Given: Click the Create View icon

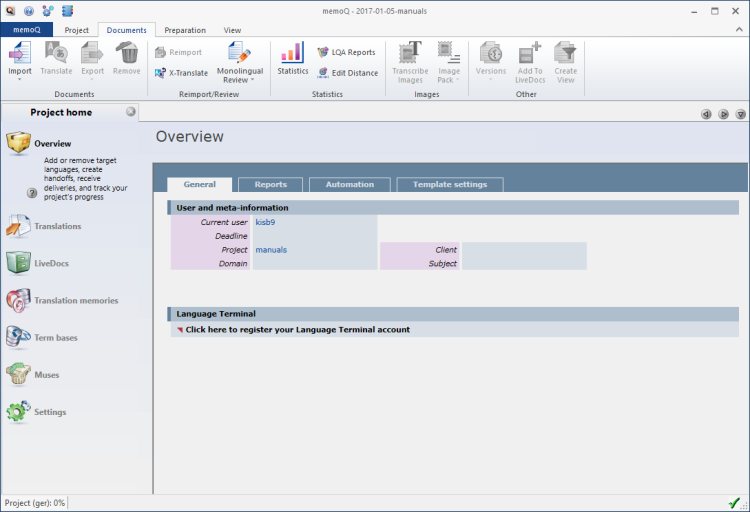Looking at the screenshot, I should [x=565, y=53].
